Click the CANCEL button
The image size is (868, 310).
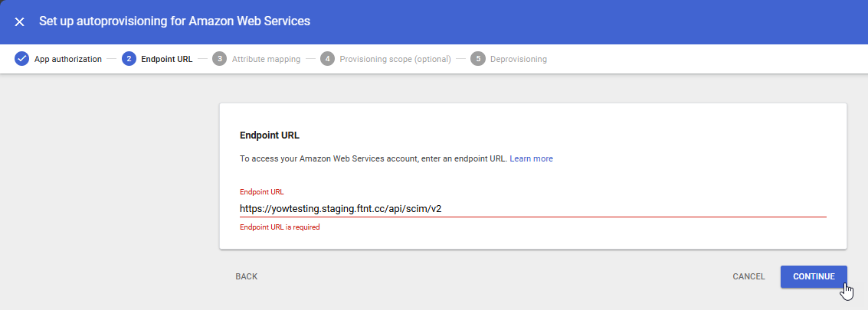749,276
